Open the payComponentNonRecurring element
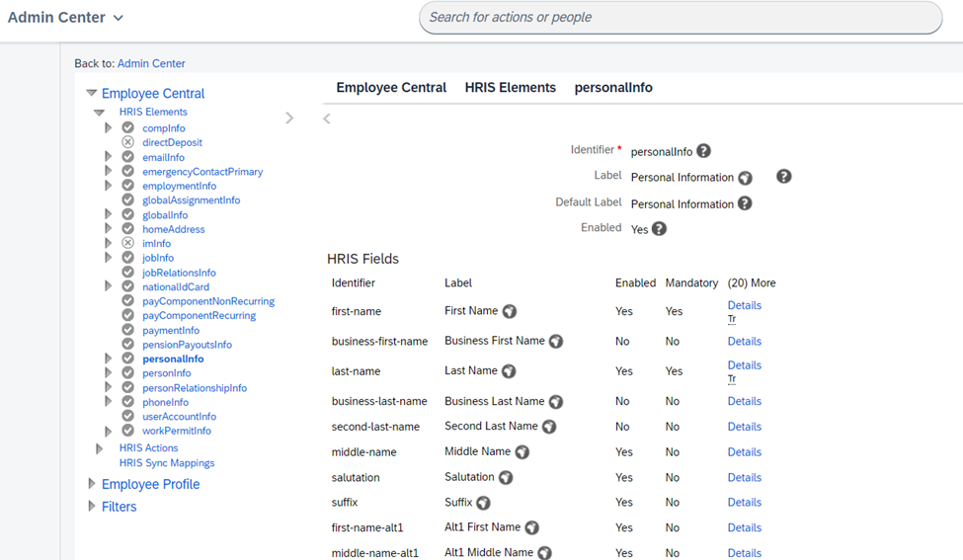 [x=208, y=301]
